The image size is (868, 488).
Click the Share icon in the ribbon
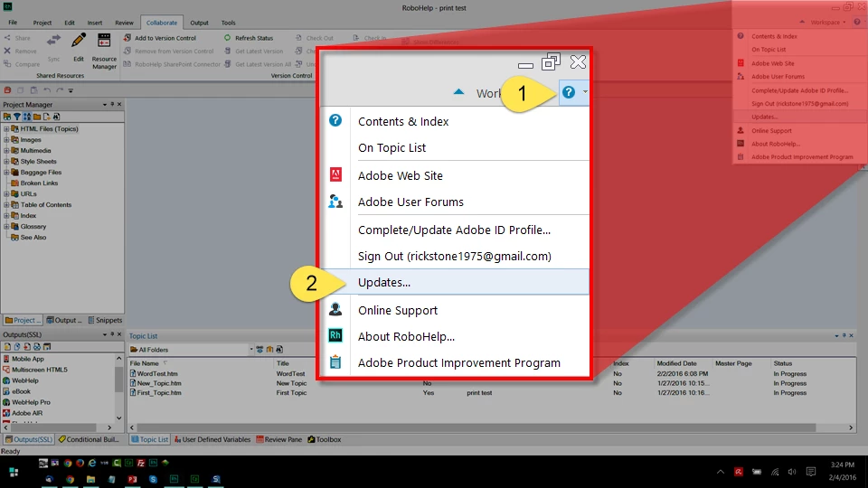pos(7,38)
